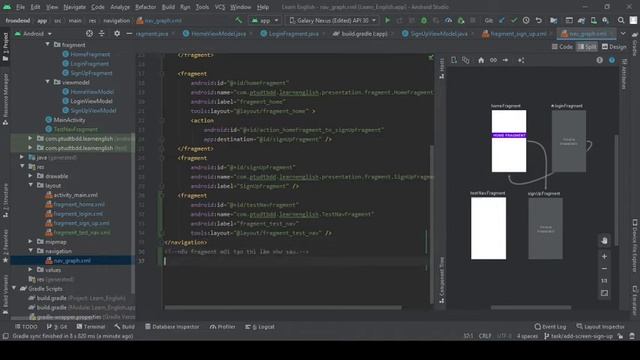The image size is (640, 360).
Task: Open the Resource Manager side tab
Action: [5, 99]
